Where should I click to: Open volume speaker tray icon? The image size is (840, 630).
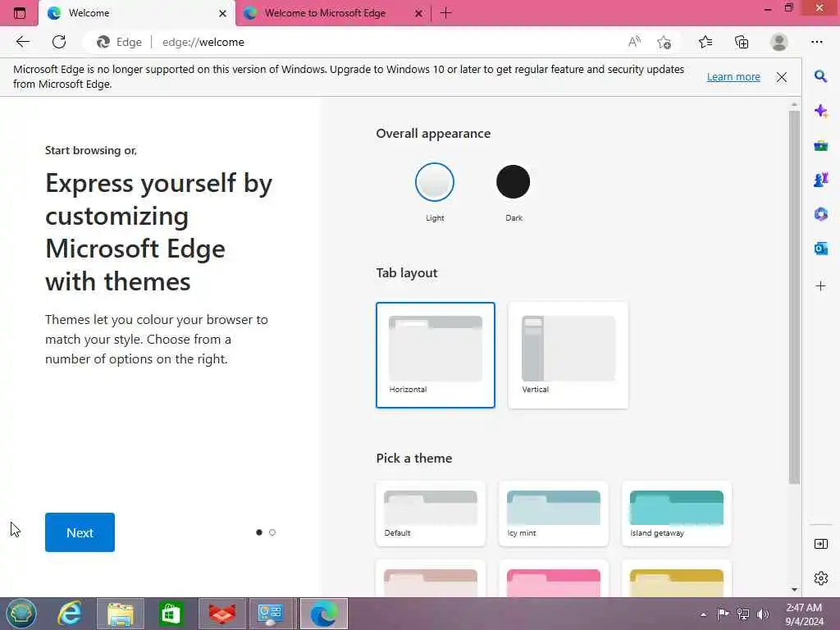click(x=763, y=614)
